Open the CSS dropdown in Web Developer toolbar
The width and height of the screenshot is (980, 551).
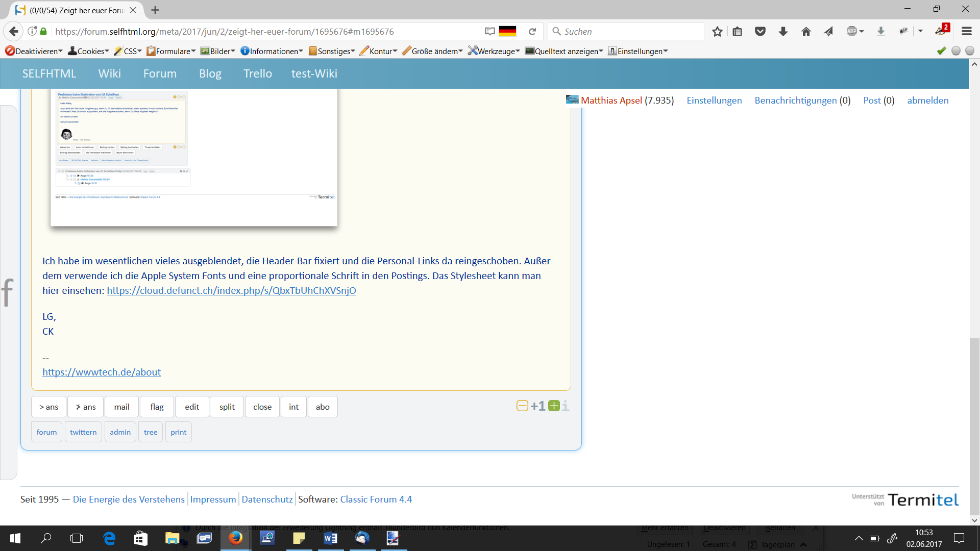click(x=127, y=51)
